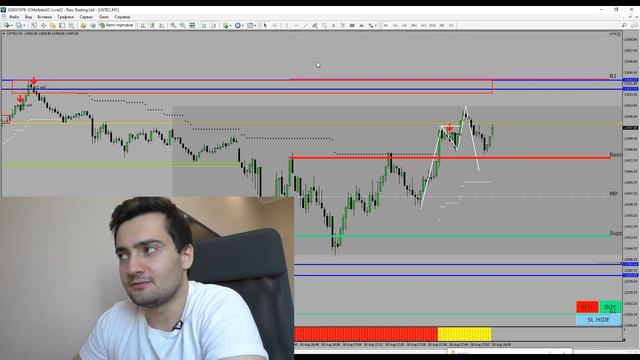
Task: Expand the Profiles dropdown arrow
Action: 24,25
